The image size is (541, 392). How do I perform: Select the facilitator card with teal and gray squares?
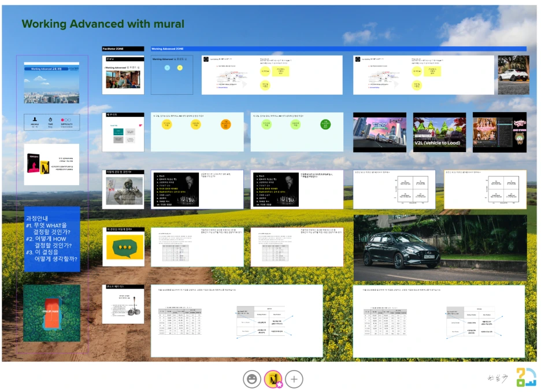click(123, 132)
